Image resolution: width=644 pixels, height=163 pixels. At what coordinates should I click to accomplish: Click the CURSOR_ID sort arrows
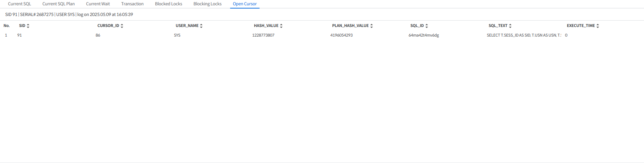(122, 26)
